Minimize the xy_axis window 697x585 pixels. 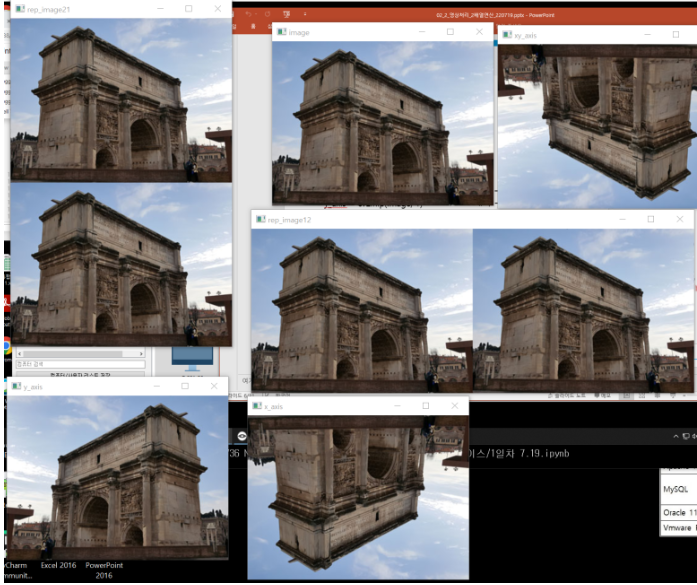pyautogui.click(x=647, y=35)
